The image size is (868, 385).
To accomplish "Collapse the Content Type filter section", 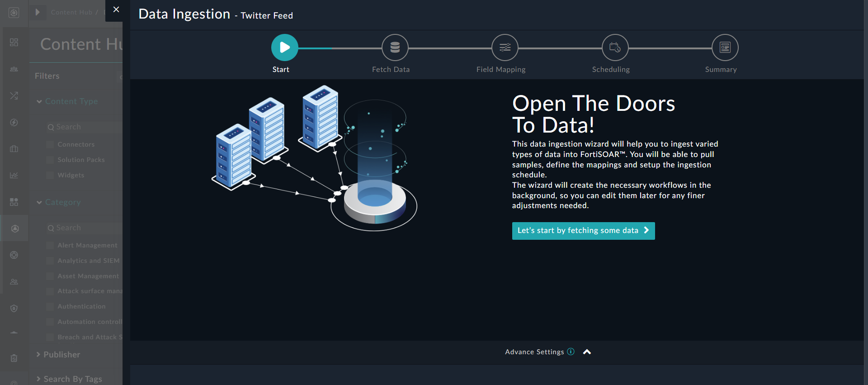I will (39, 102).
